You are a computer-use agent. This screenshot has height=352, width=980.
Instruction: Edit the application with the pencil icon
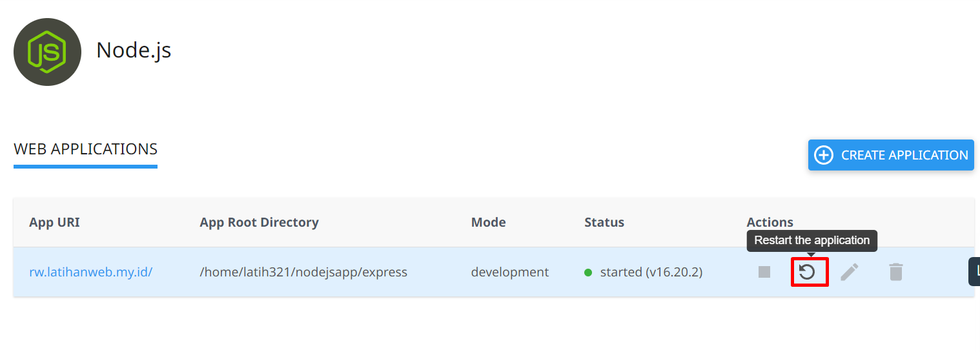click(850, 272)
